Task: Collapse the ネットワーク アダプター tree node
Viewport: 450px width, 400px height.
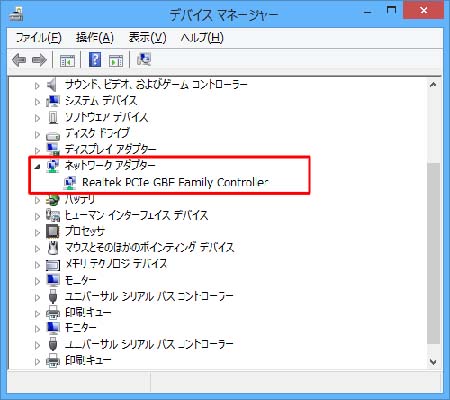Action: (x=37, y=166)
